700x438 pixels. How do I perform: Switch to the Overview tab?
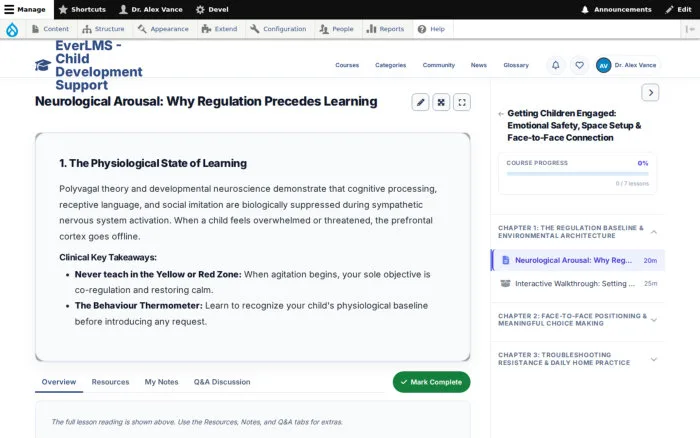pos(59,382)
